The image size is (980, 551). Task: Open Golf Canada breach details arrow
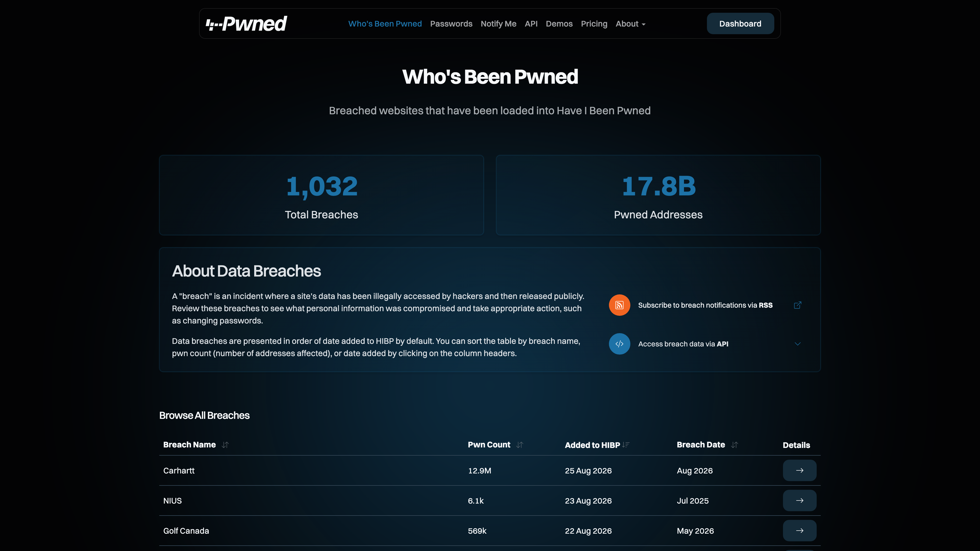(x=799, y=531)
